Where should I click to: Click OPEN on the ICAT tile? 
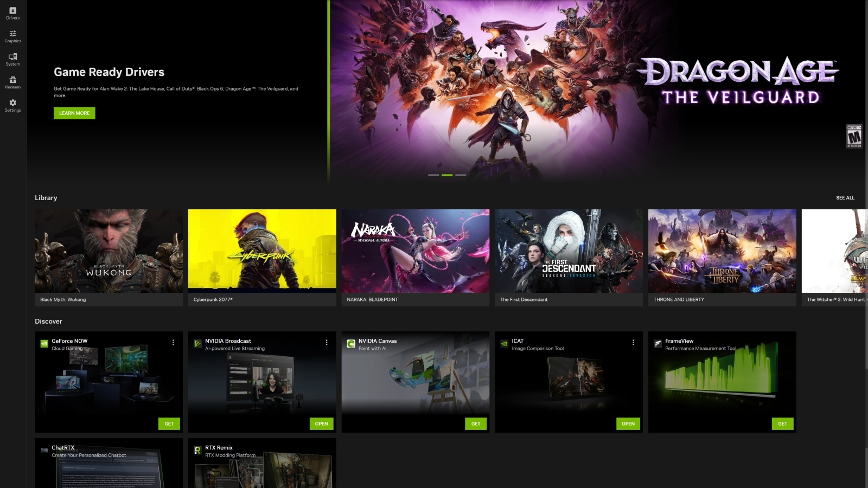[628, 423]
